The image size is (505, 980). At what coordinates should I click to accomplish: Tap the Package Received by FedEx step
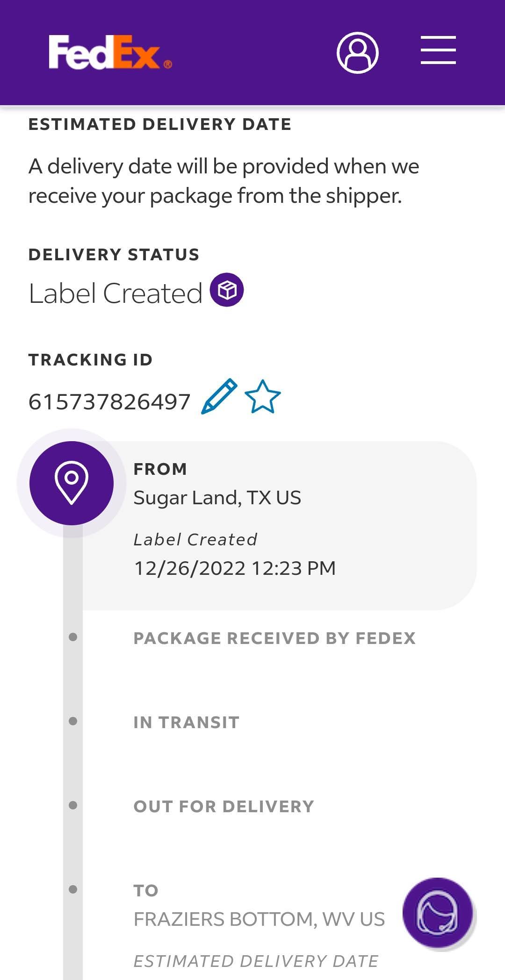[x=274, y=638]
